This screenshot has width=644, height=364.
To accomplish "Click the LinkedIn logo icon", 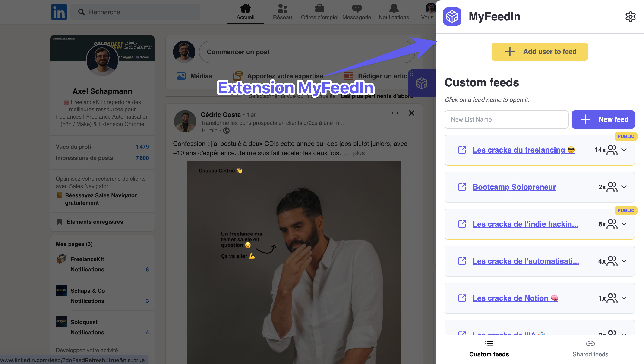I will pyautogui.click(x=59, y=12).
